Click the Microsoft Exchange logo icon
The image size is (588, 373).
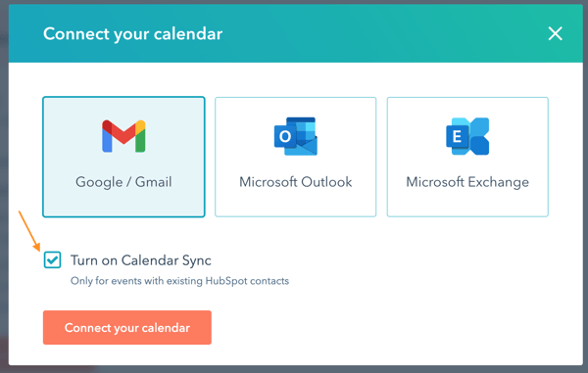(467, 136)
